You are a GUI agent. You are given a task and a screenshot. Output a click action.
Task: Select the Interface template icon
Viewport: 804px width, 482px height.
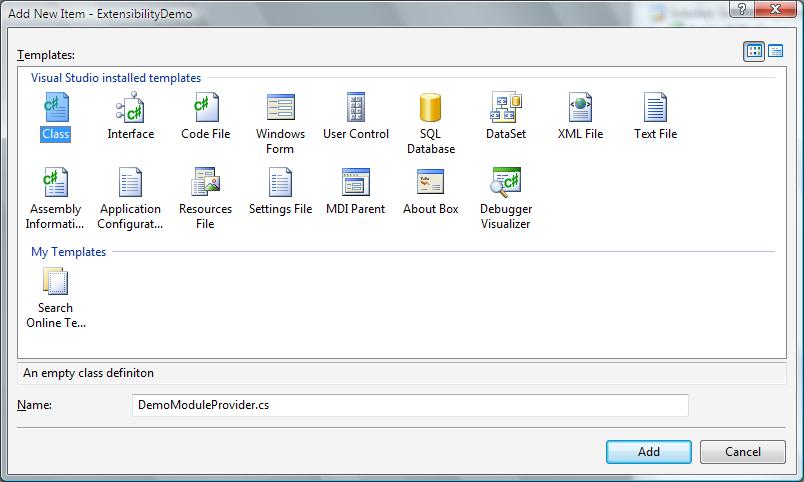point(130,107)
